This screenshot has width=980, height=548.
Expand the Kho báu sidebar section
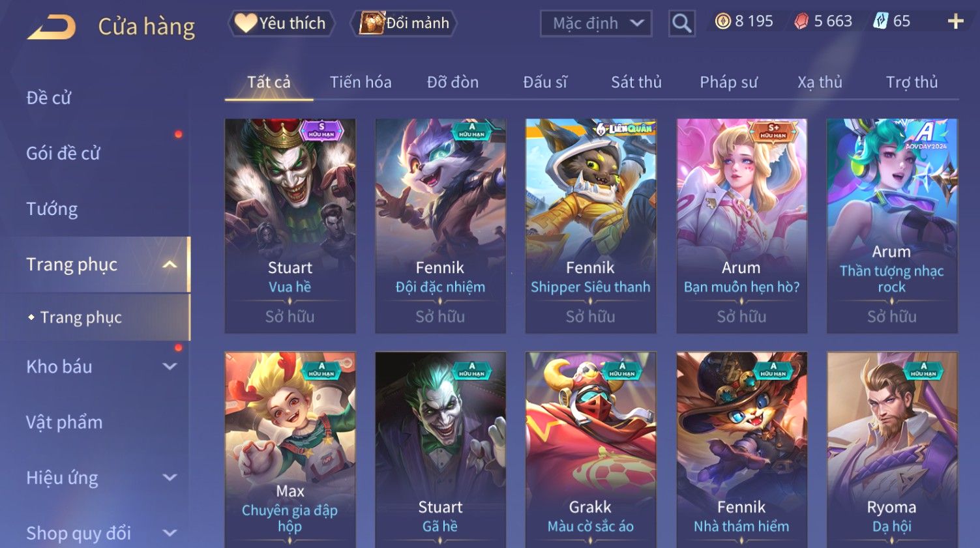coord(170,367)
